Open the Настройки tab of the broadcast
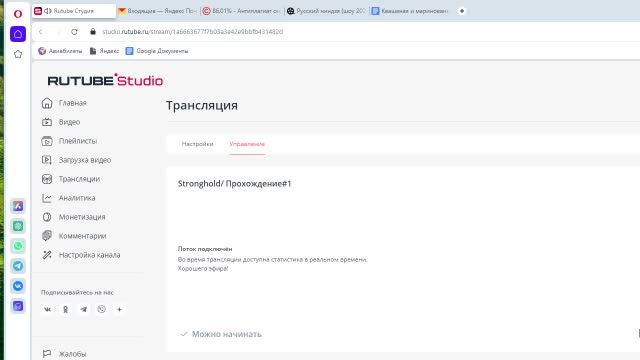This screenshot has height=360, width=640. [198, 144]
